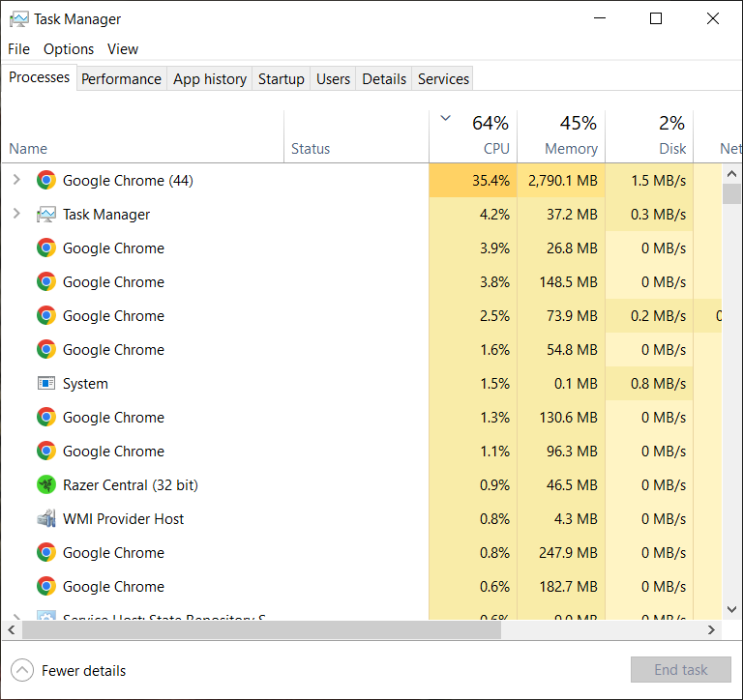Open the Startup tab
The image size is (743, 700).
coord(282,78)
